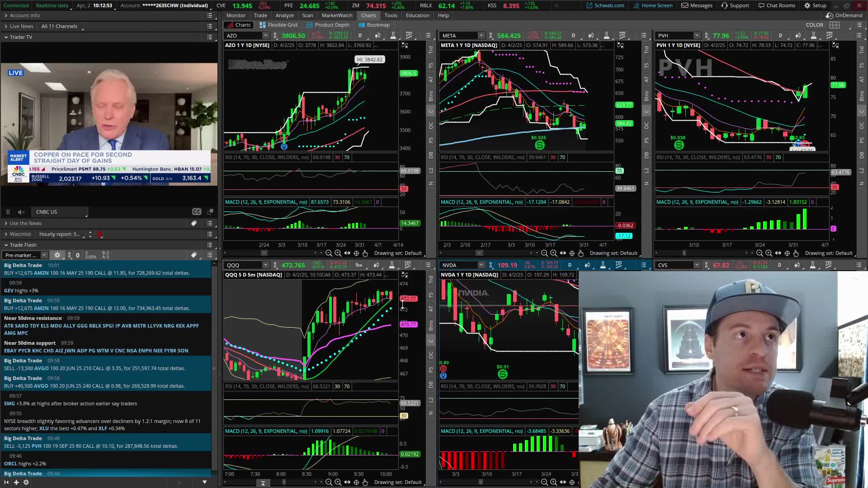Open the Account Info section menu icon
The width and height of the screenshot is (868, 488).
click(x=210, y=15)
